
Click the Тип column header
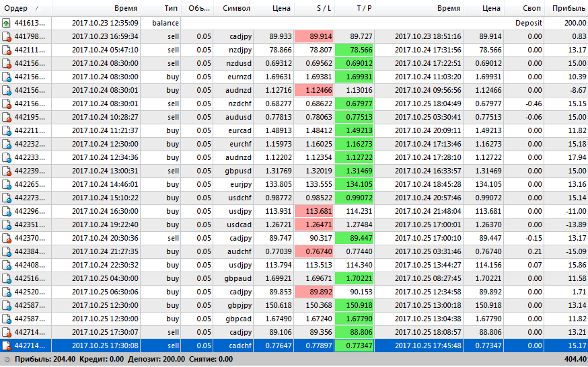[161, 8]
